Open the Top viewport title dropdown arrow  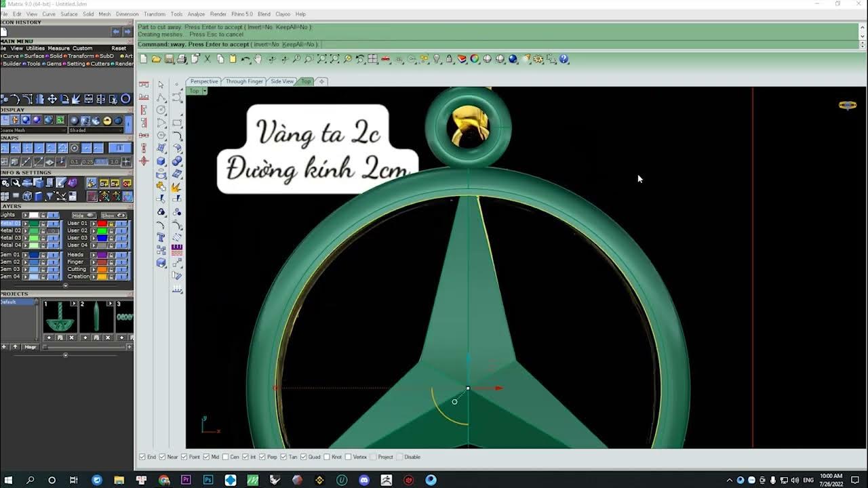pos(204,91)
